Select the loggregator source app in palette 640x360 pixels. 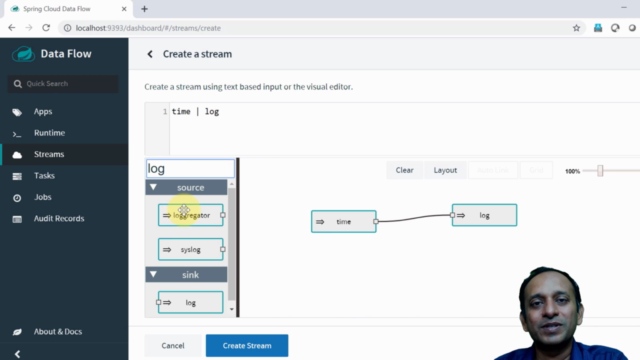(191, 215)
